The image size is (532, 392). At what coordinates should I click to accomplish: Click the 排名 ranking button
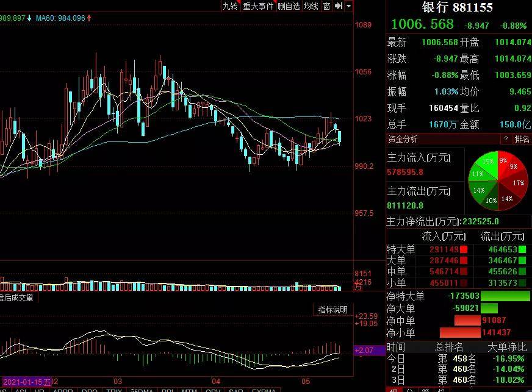[x=522, y=140]
